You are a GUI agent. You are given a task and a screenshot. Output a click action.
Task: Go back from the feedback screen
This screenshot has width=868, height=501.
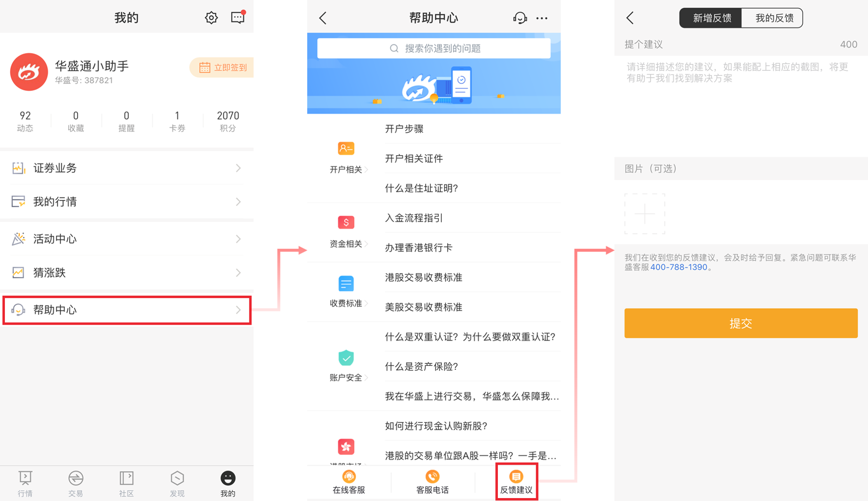630,18
